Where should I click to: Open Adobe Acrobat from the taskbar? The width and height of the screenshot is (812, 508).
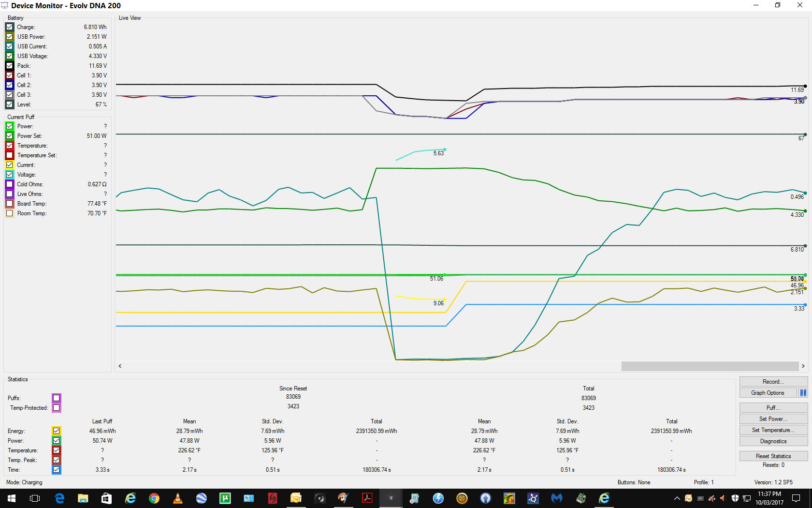pos(367,498)
